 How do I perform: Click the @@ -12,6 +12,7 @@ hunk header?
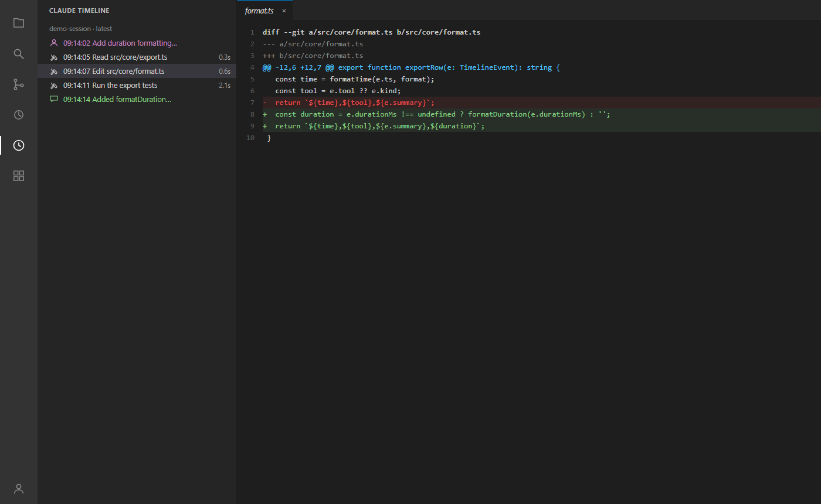point(411,67)
